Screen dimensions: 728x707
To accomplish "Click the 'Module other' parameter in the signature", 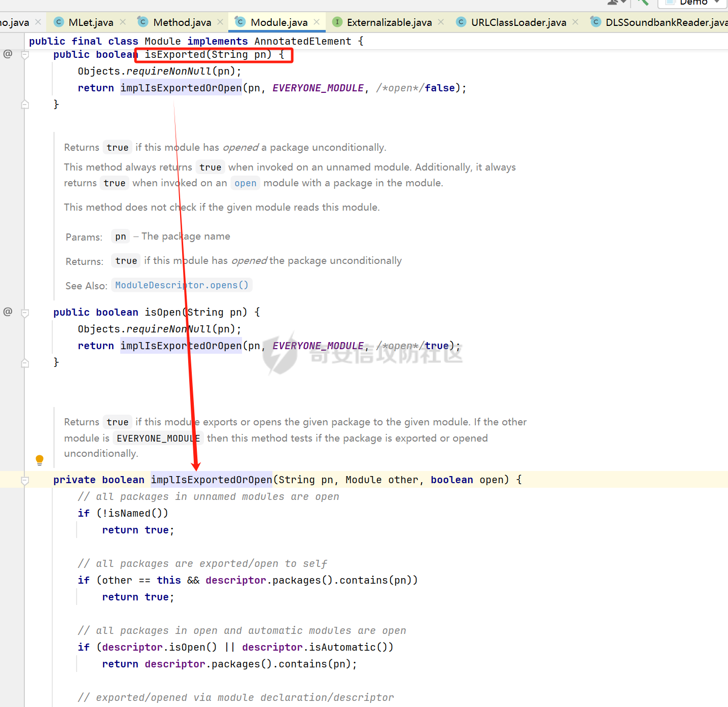I will point(382,480).
